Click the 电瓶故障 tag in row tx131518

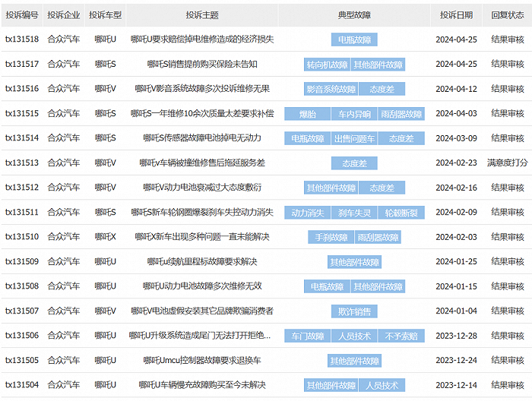pos(354,39)
